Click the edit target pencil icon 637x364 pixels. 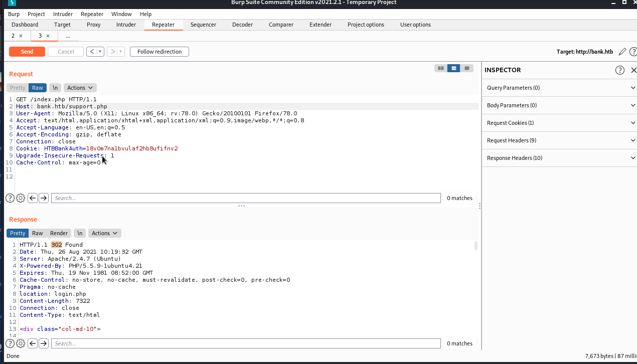tap(622, 52)
